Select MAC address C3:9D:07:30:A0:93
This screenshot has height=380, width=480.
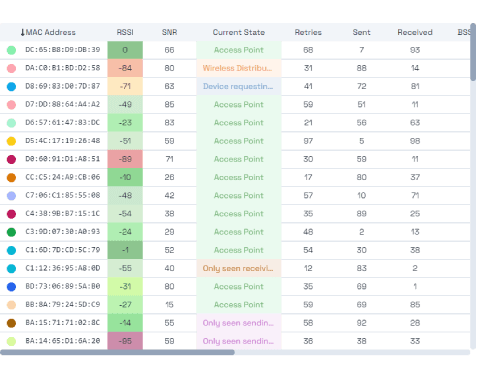63,231
